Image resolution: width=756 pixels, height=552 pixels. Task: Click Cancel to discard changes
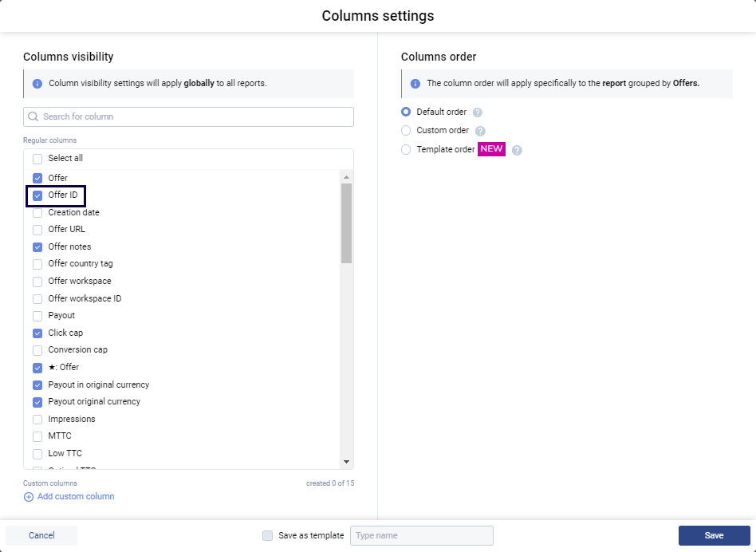coord(41,535)
